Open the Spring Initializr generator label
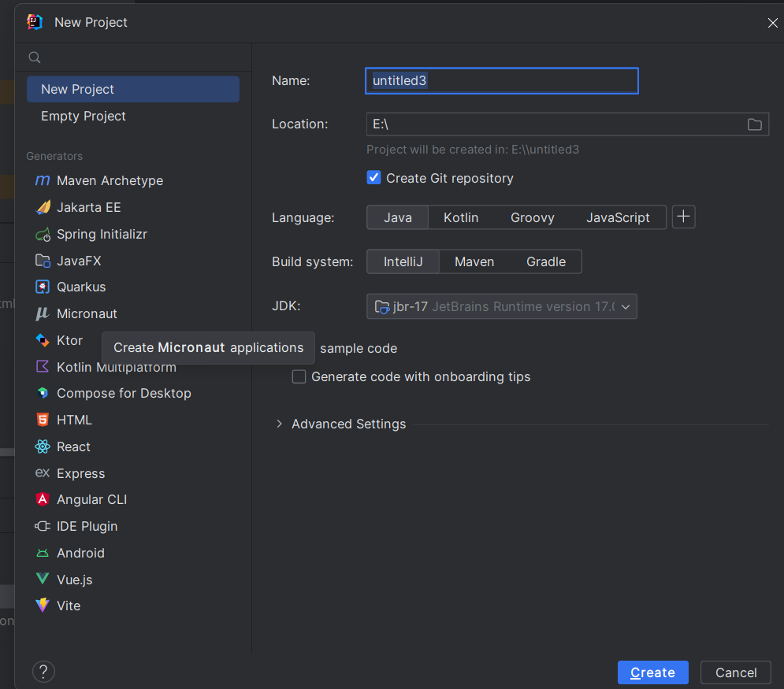Screen dimensions: 784x689 coord(102,235)
